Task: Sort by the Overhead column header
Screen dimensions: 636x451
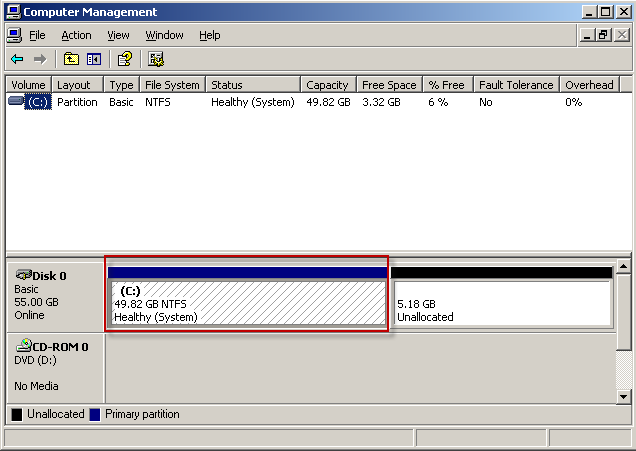Action: pyautogui.click(x=589, y=85)
